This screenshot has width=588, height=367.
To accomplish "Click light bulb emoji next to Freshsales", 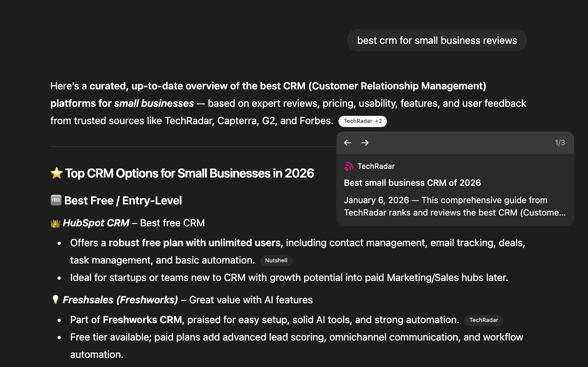I will [x=55, y=300].
